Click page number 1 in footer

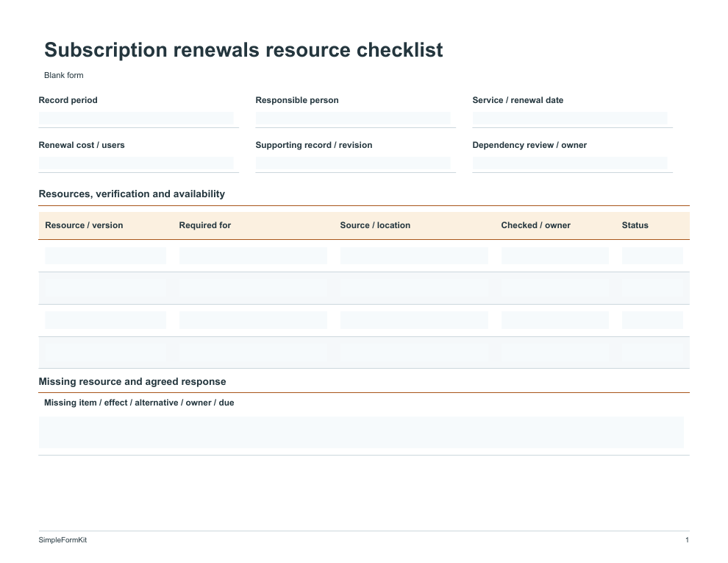point(687,539)
